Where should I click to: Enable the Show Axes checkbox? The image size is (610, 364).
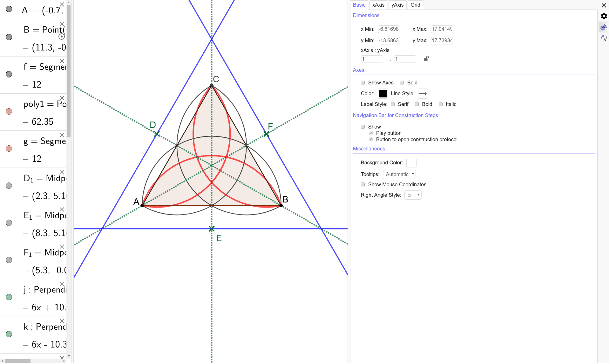363,83
